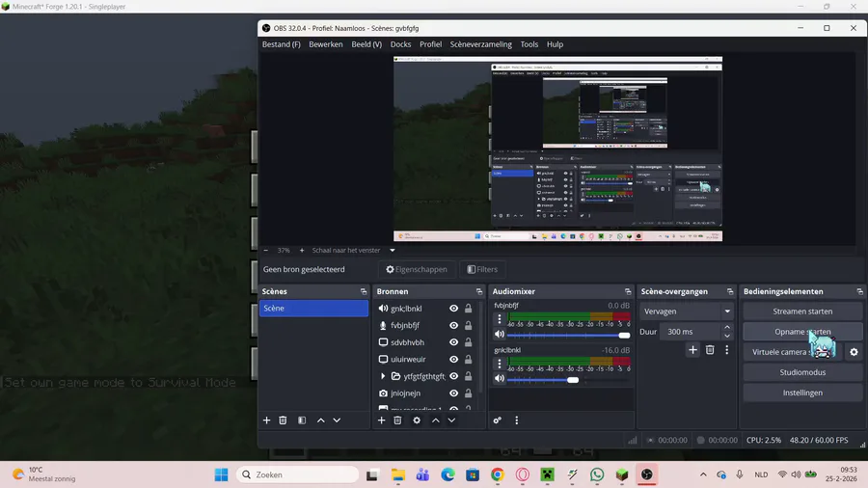Open the Beeld (V) menu

pos(366,44)
